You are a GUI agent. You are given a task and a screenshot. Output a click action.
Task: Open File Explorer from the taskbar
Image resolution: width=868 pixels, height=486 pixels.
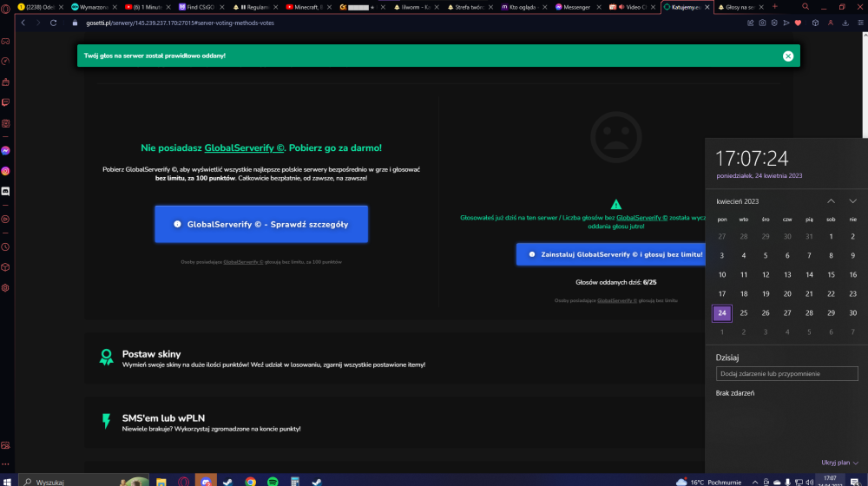point(161,482)
